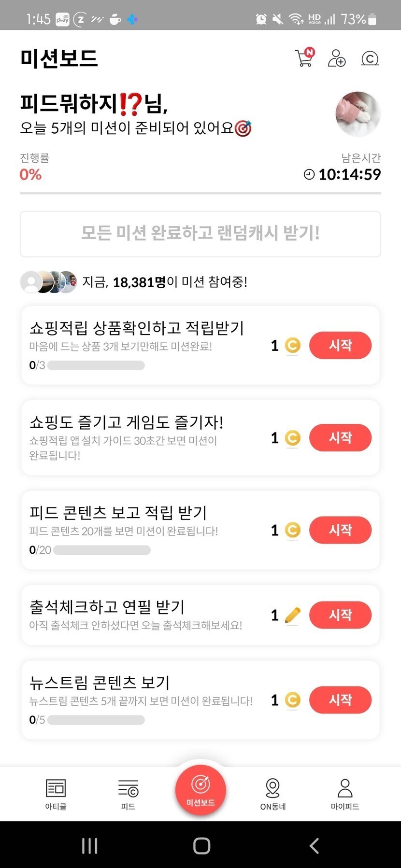
Task: Start the 쇼핑적립 상품확인 mission
Action: [340, 345]
